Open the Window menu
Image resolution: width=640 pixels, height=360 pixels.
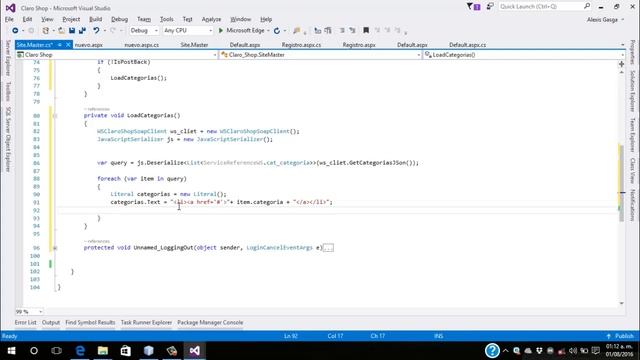pos(240,19)
